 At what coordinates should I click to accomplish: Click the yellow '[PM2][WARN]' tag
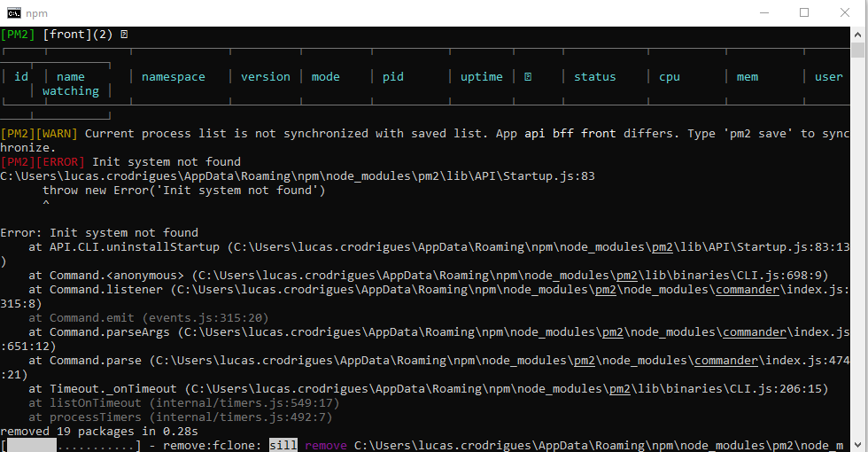(x=39, y=134)
